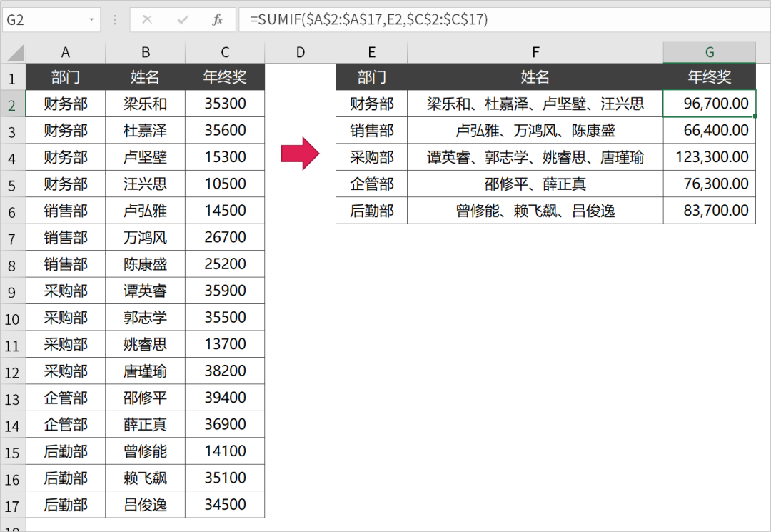This screenshot has width=771, height=532.
Task: Click cell C12 with value 38200
Action: [x=225, y=371]
